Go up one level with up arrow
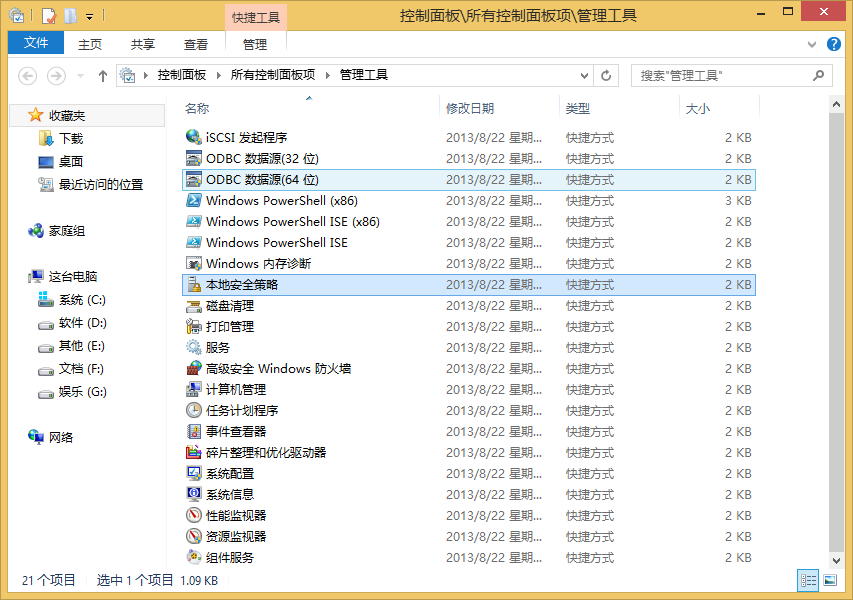This screenshot has width=853, height=600. [103, 76]
